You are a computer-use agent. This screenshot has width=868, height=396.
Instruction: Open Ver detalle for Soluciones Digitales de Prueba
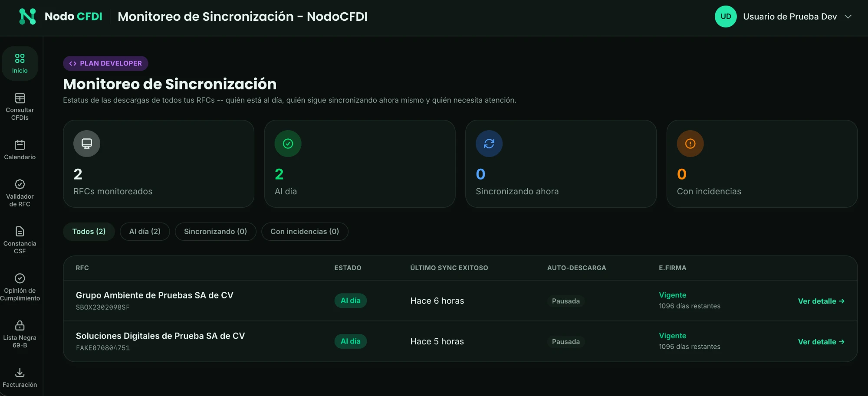coord(821,342)
